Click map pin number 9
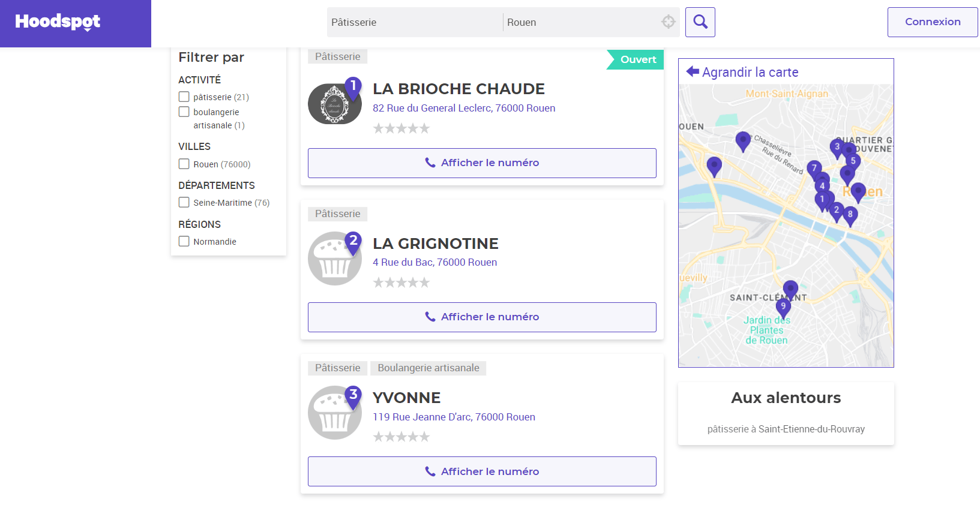The width and height of the screenshot is (980, 508). (x=783, y=307)
